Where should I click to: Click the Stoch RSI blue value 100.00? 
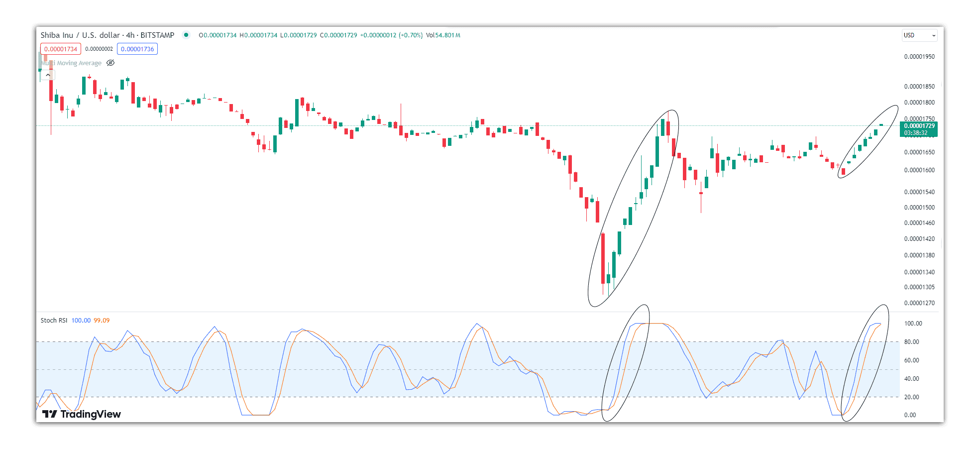pyautogui.click(x=81, y=320)
